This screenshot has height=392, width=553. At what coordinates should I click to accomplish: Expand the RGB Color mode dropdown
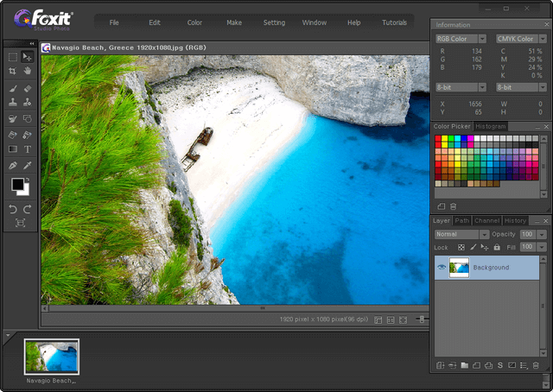pyautogui.click(x=461, y=39)
